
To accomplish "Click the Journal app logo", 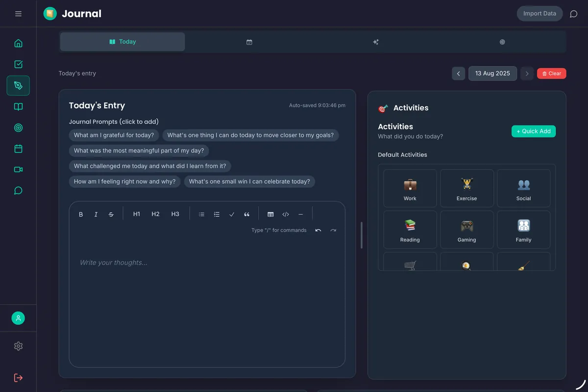I will tap(50, 14).
